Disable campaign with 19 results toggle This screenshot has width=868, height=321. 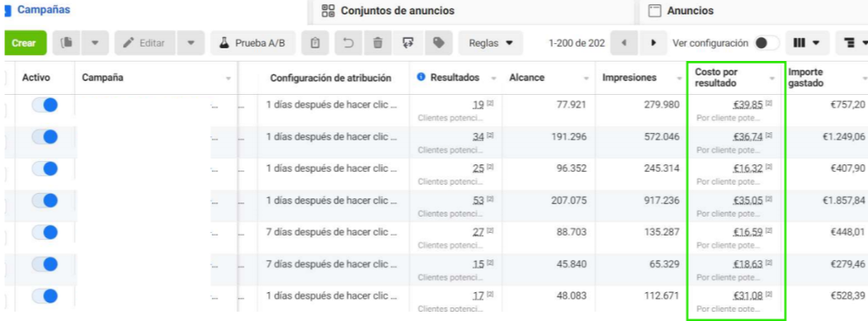45,105
